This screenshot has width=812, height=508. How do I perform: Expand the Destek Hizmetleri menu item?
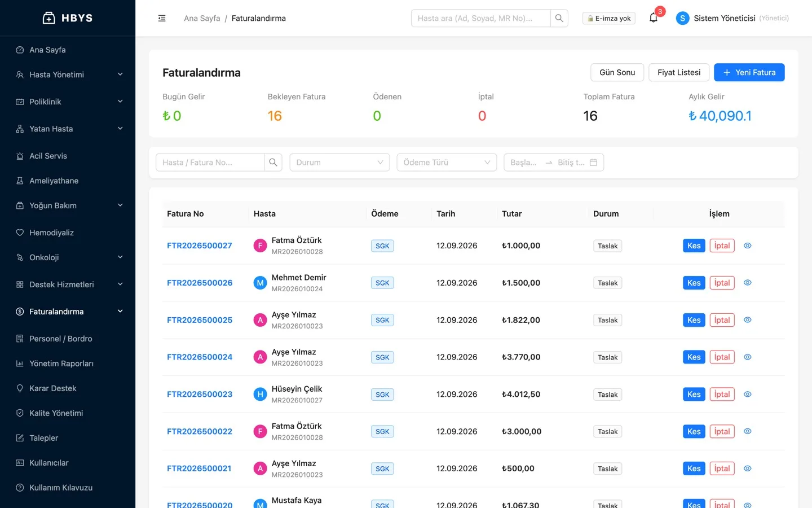coord(68,284)
